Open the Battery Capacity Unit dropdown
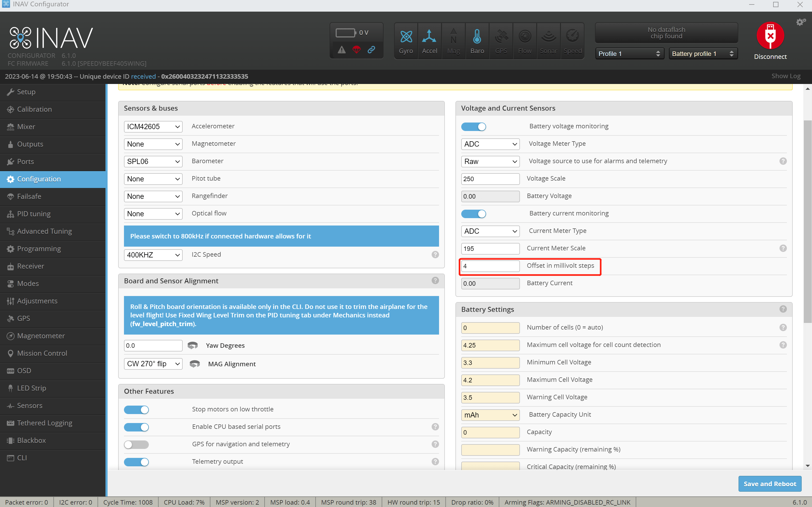The width and height of the screenshot is (812, 507). [490, 415]
